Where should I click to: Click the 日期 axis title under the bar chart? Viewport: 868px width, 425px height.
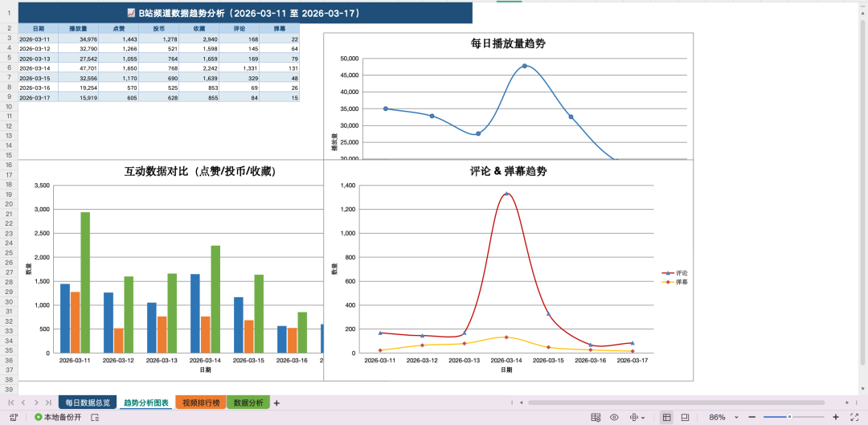pos(206,370)
